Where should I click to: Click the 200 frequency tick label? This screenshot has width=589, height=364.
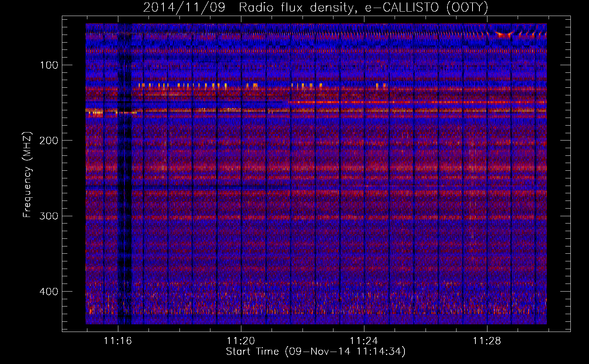coord(49,141)
